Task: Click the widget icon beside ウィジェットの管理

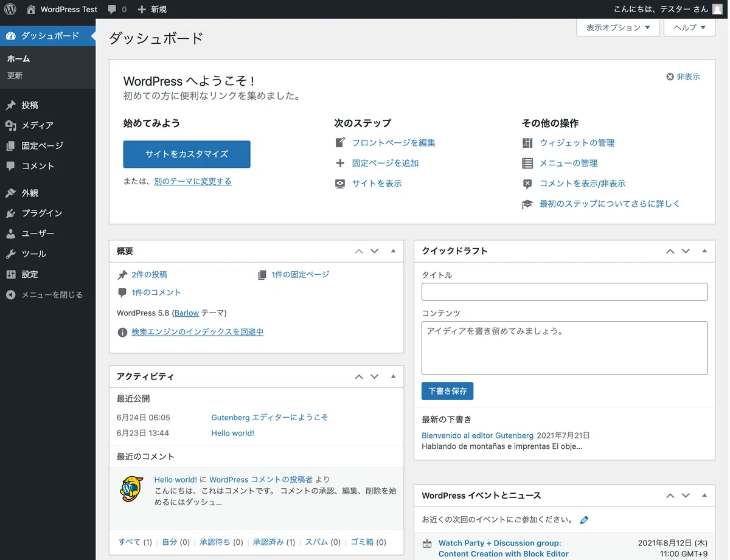Action: (527, 143)
